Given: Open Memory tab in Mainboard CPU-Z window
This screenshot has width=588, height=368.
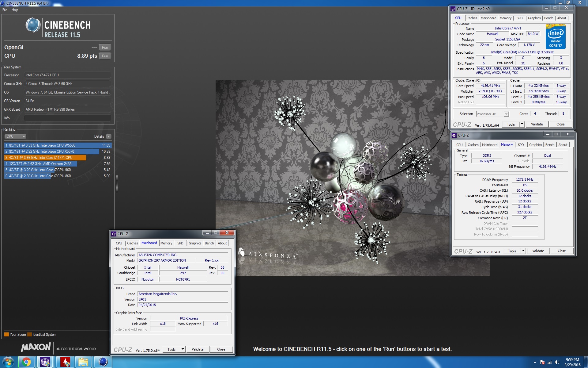Looking at the screenshot, I should click(x=166, y=243).
